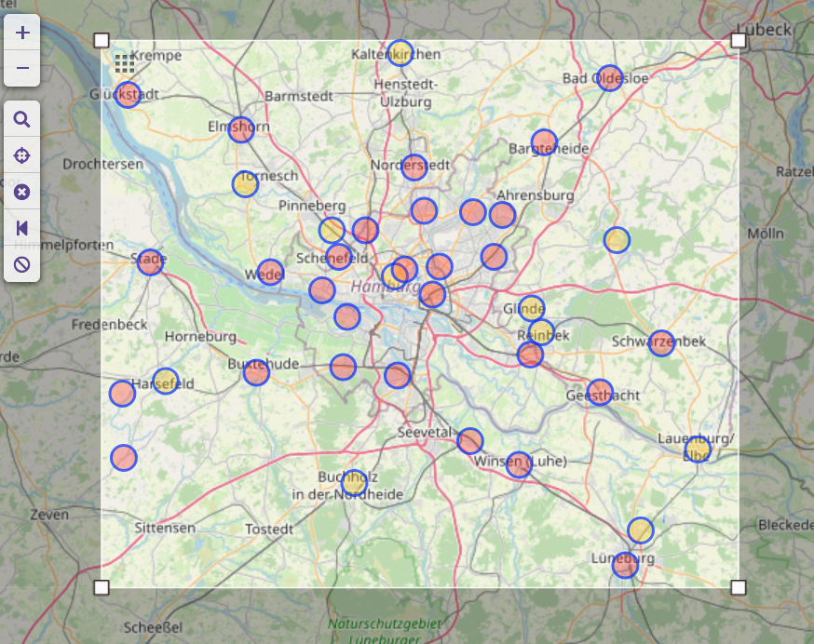Click the bottom-left selection corner handle

click(x=102, y=587)
